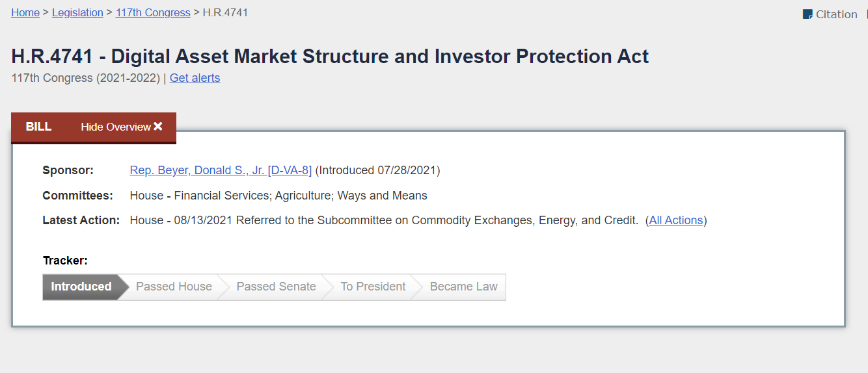Click the Committees label
Image resolution: width=868 pixels, height=373 pixels.
point(77,196)
